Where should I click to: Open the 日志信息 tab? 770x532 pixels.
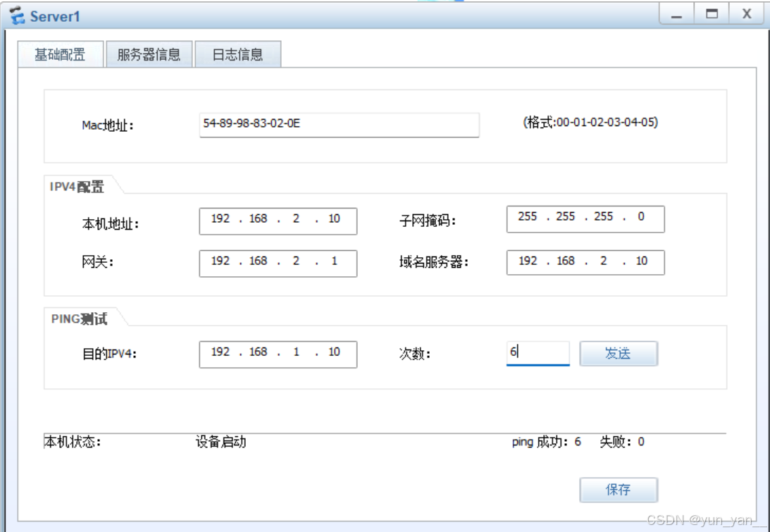coord(240,53)
